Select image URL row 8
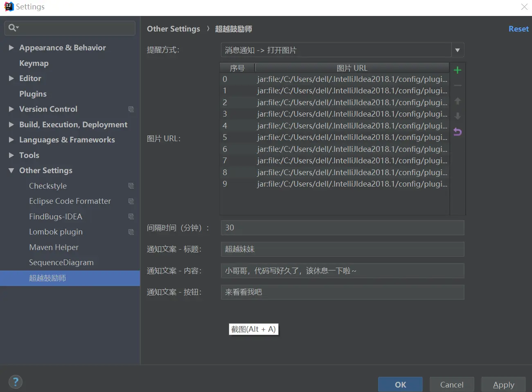Viewport: 532px width, 392px height. tap(335, 173)
